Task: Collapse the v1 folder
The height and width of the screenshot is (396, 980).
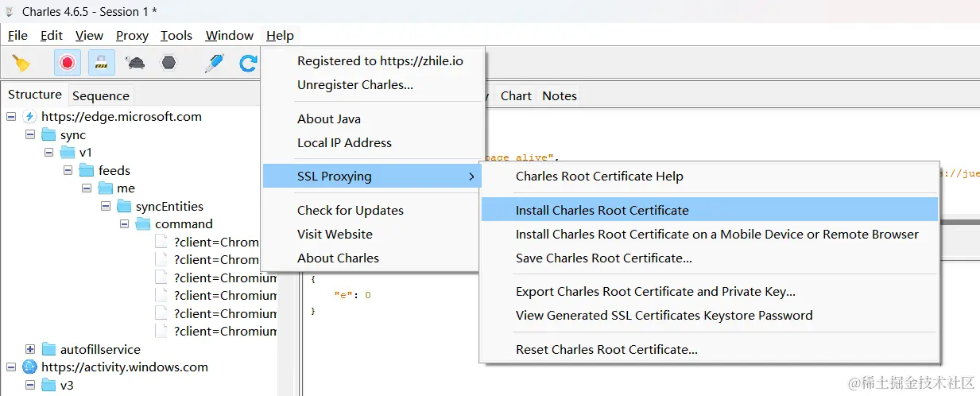Action: click(x=49, y=153)
